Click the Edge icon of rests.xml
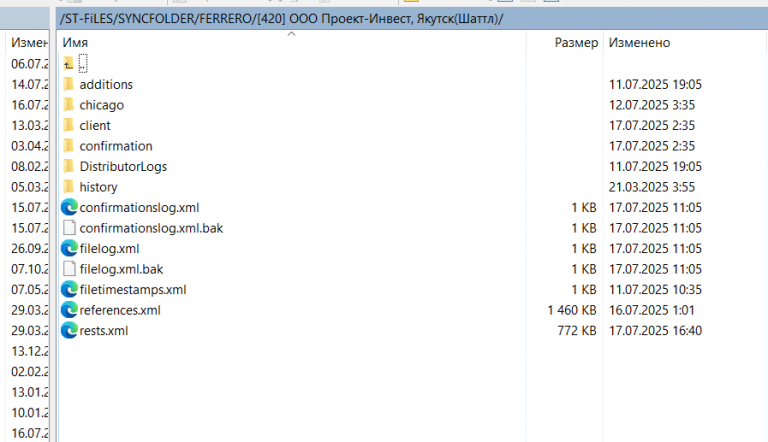768x442 pixels. 69,331
